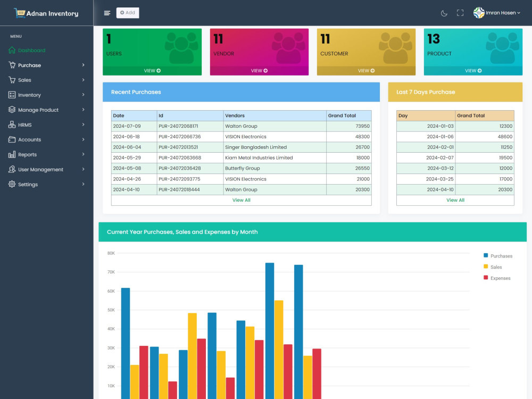
Task: Open the Dashboard menu item
Action: click(x=31, y=50)
